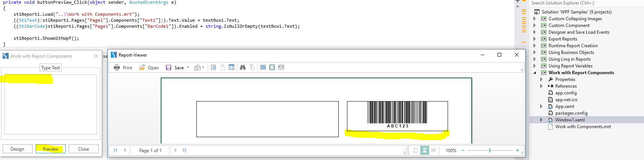This screenshot has height=160, width=644.
Task: Click Work with Components.mrt file icon
Action: [x=550, y=127]
